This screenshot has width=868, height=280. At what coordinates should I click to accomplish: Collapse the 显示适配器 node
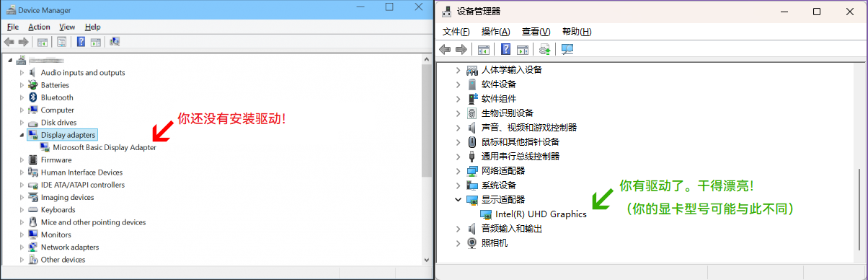coord(458,200)
